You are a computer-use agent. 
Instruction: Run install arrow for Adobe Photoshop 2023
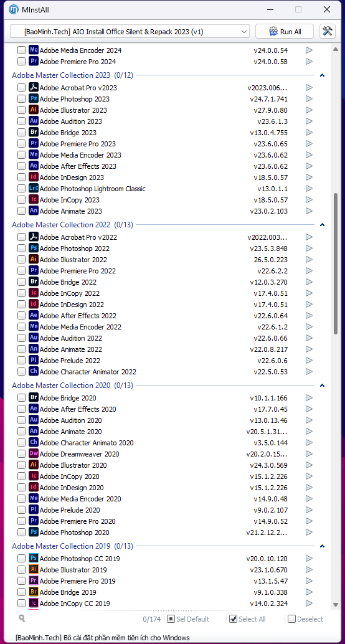click(x=310, y=99)
